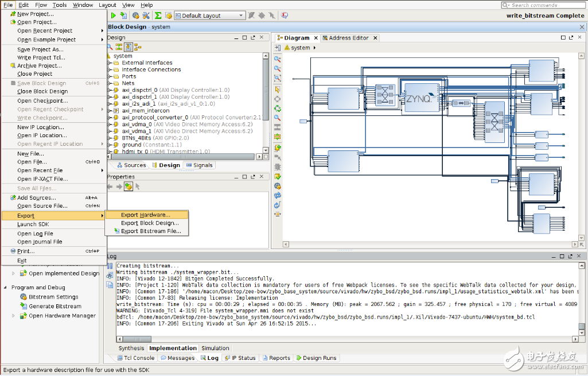Select Export Hardware from the submenu
Screen dimensions: 588x376
[146, 215]
